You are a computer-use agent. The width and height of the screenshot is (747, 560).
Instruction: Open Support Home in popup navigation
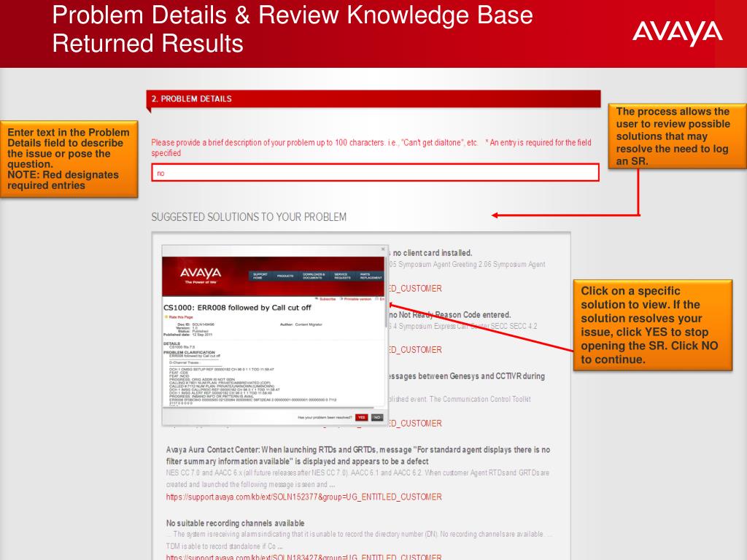[x=260, y=276]
